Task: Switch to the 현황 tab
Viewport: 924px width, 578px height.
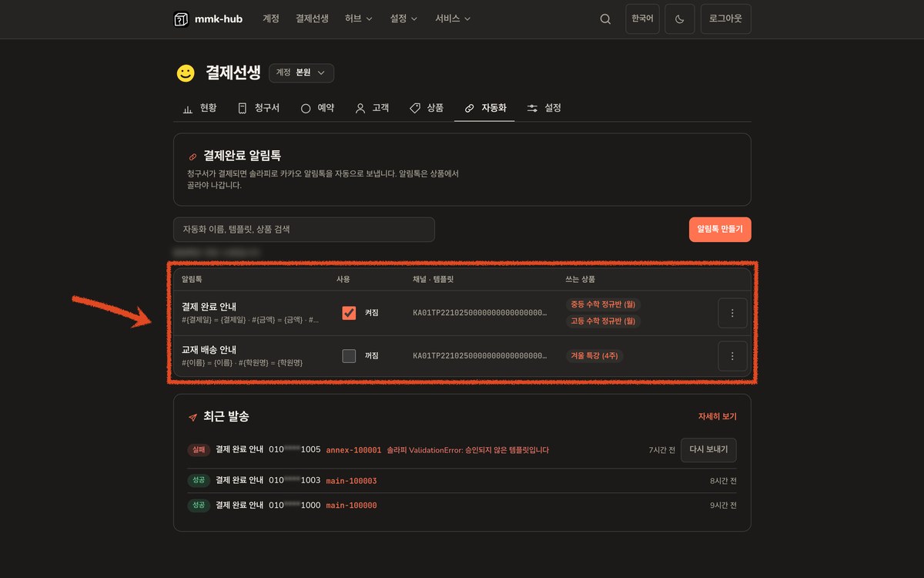Action: point(199,108)
